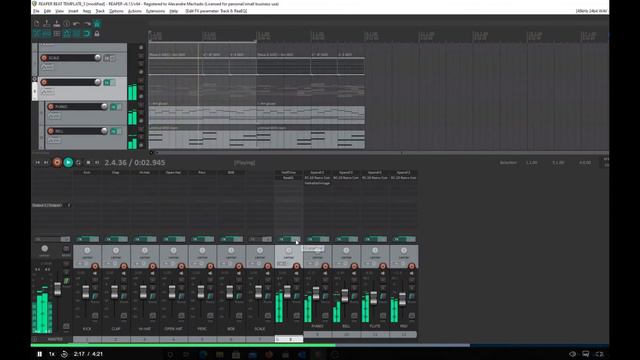Viewport: 640px width, 360px height.
Task: Open the View menu
Action: click(x=60, y=11)
